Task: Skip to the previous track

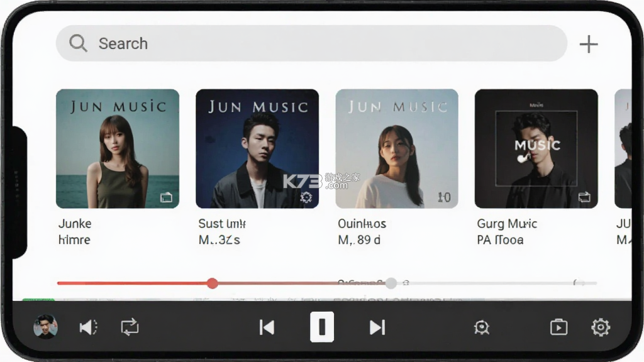Action: [x=267, y=327]
